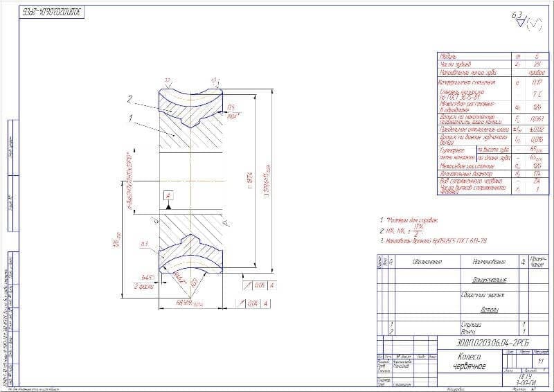Viewport: 554px width, 392px height.
Task: Select the "Делительный диаметр" row label
Action: click(465, 174)
